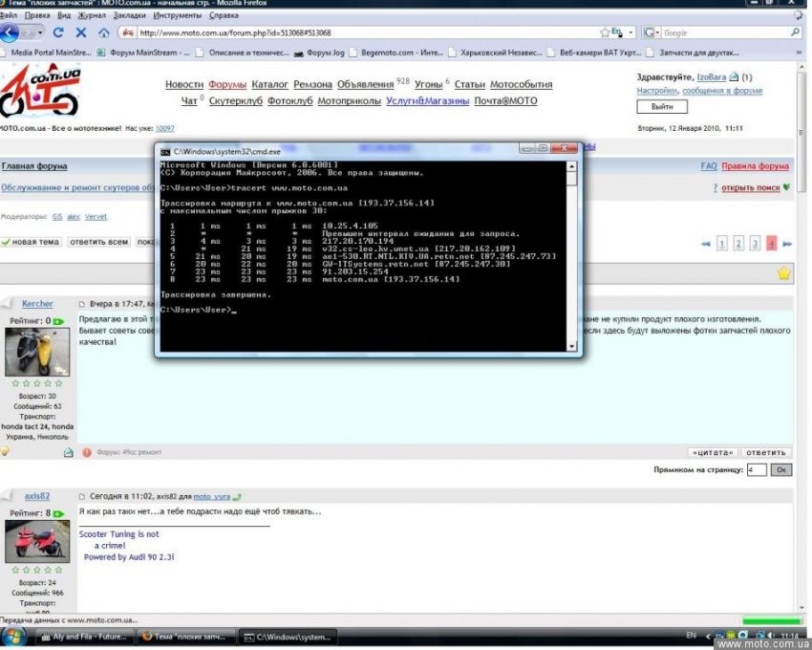The height and width of the screenshot is (650, 812).
Task: Click the Windows Start orb
Action: 14,637
